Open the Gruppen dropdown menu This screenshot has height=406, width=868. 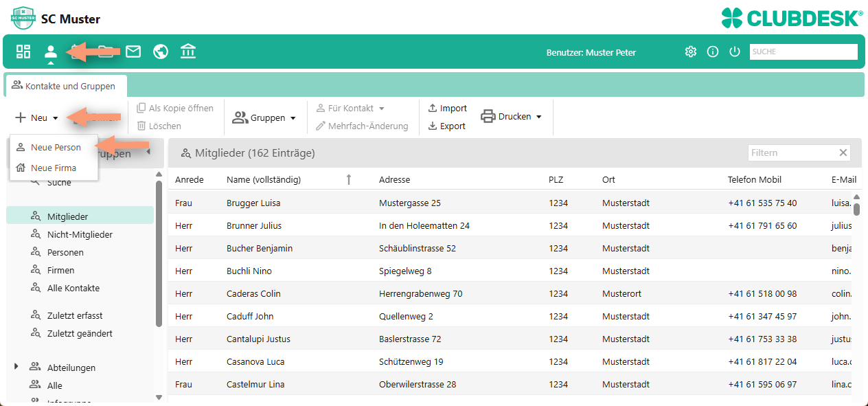pyautogui.click(x=264, y=117)
